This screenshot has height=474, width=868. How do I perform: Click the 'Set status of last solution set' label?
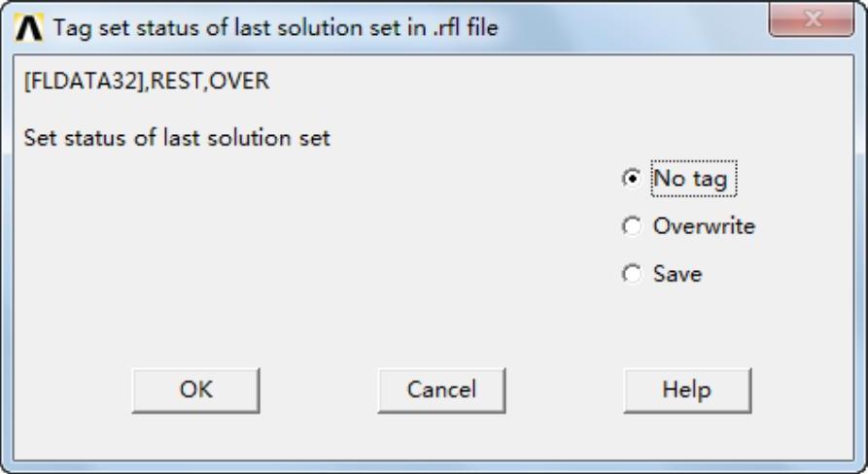(x=177, y=138)
